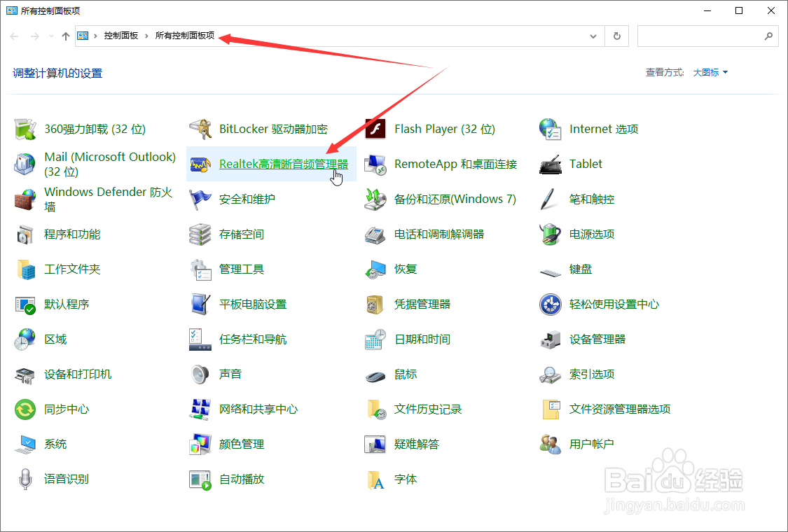Screen dimensions: 788x532
Task: Go back with the back arrow
Action: tap(15, 36)
